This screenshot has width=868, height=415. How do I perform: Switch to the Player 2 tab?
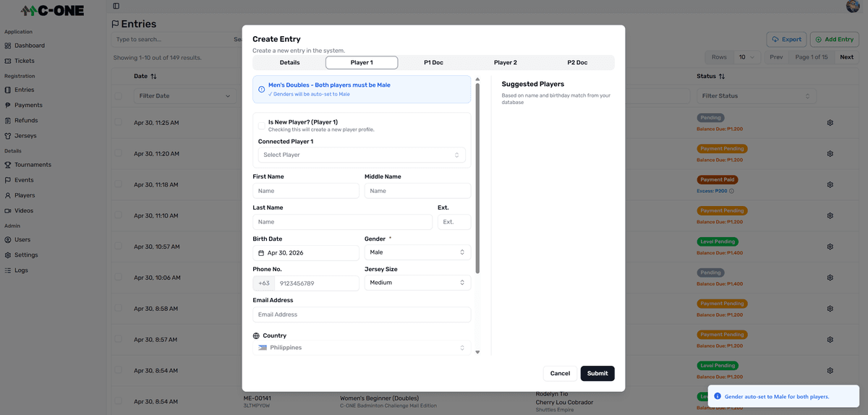(x=505, y=63)
